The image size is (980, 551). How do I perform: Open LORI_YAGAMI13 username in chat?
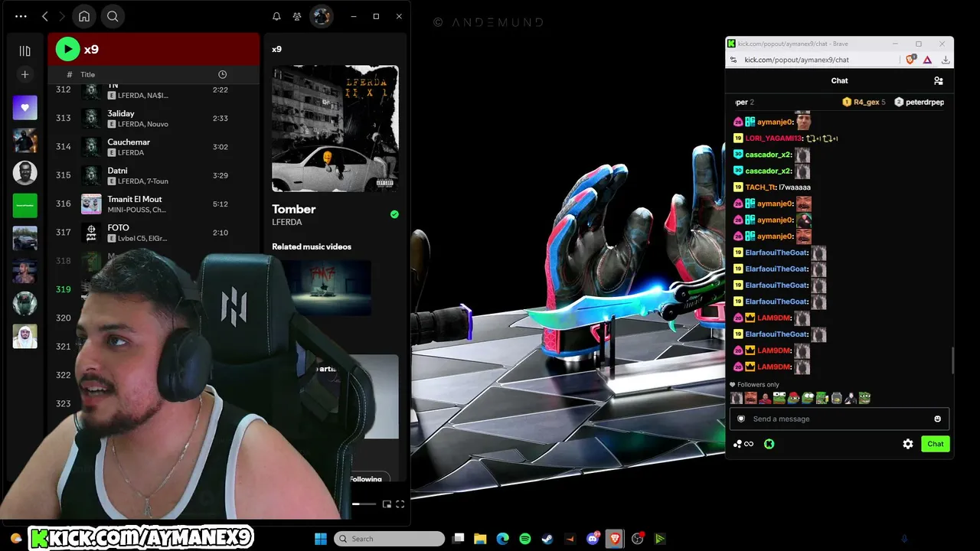coord(773,139)
